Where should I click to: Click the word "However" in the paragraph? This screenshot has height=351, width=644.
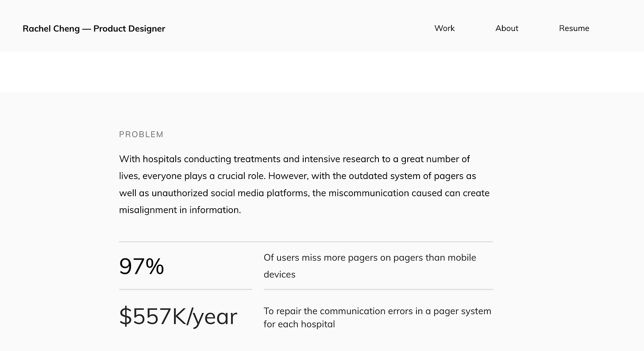[x=288, y=176]
